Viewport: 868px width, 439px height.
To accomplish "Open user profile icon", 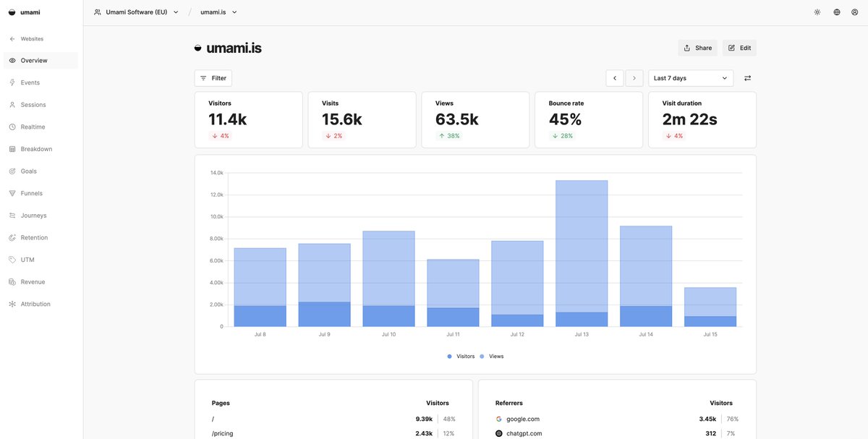I will point(855,12).
